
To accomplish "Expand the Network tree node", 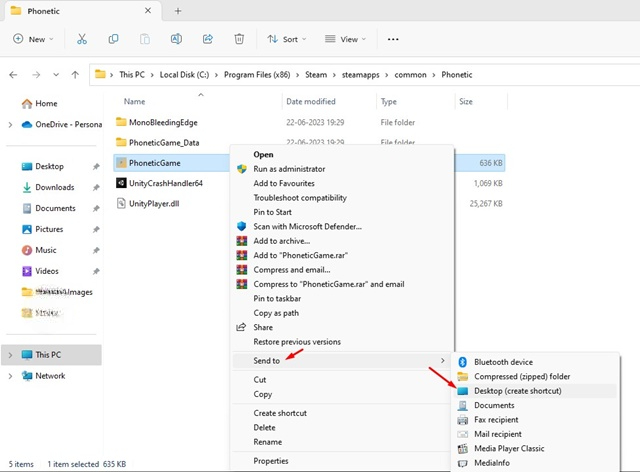I will [10, 376].
